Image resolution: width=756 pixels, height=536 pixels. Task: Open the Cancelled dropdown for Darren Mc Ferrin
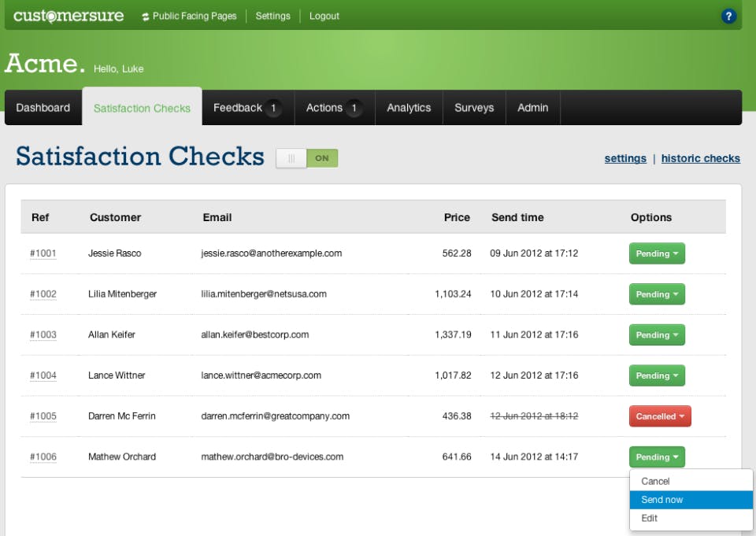coord(660,416)
